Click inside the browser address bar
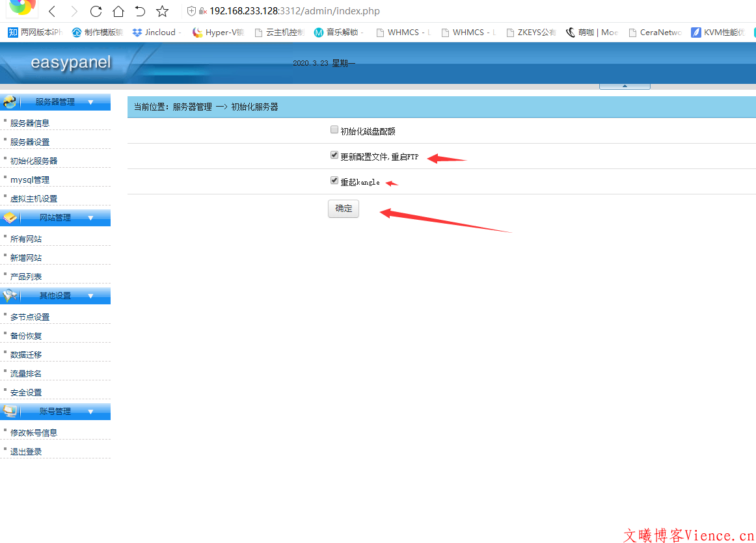The image size is (756, 543). pos(293,10)
